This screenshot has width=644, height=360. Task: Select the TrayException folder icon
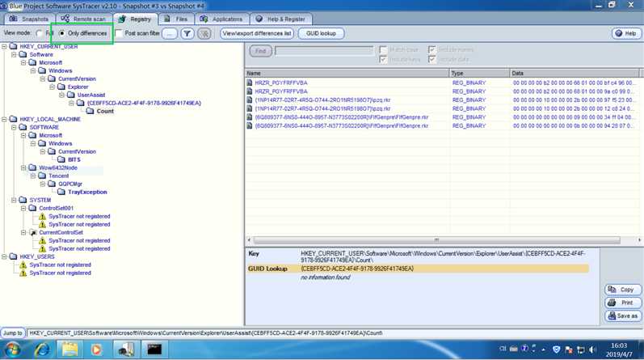(61, 193)
